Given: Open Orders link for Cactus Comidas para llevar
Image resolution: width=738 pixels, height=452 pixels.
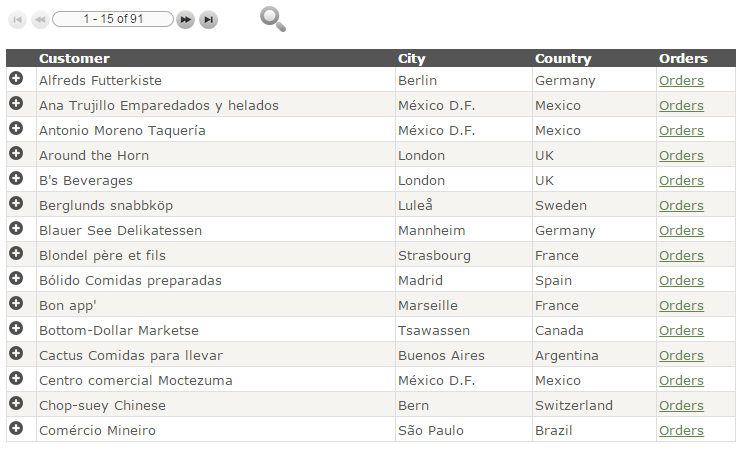Looking at the screenshot, I should pyautogui.click(x=681, y=355).
